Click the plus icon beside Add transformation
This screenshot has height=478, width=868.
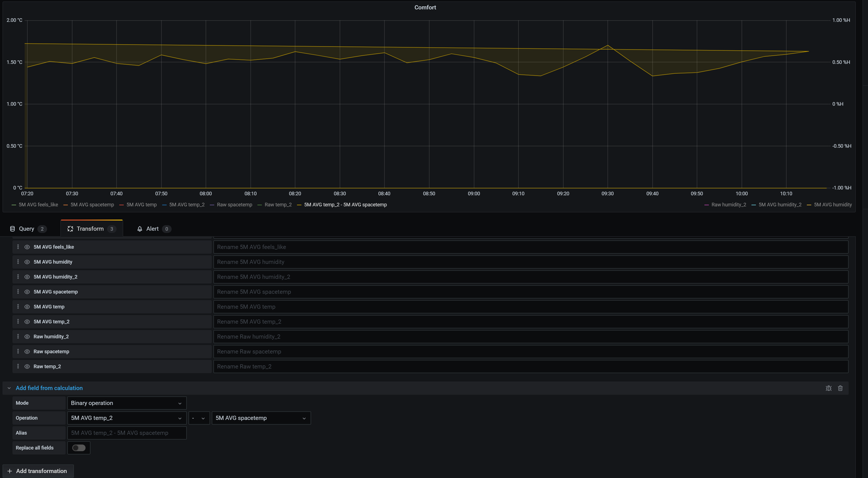[9, 471]
